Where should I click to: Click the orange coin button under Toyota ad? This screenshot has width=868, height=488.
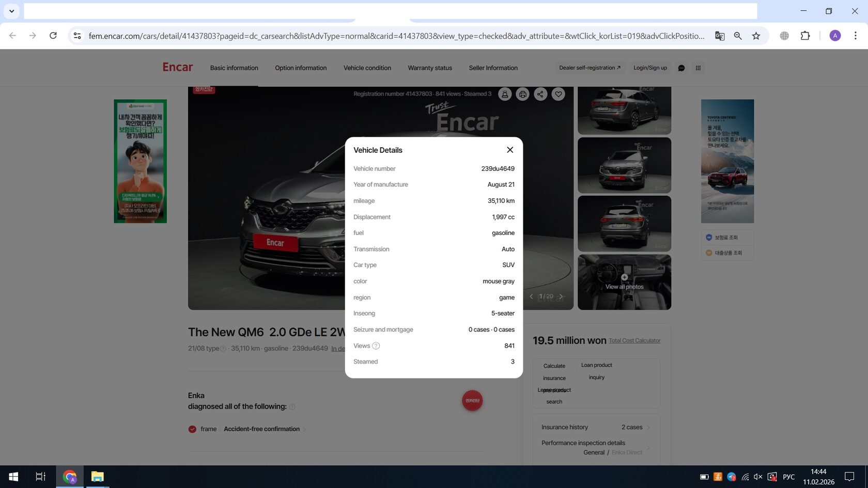727,253
